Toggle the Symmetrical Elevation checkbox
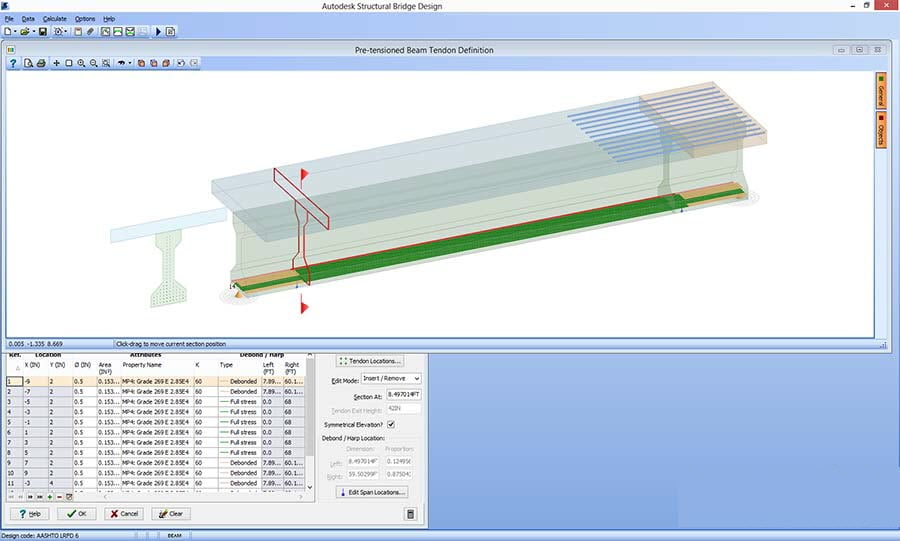The height and width of the screenshot is (541, 900). tap(391, 425)
